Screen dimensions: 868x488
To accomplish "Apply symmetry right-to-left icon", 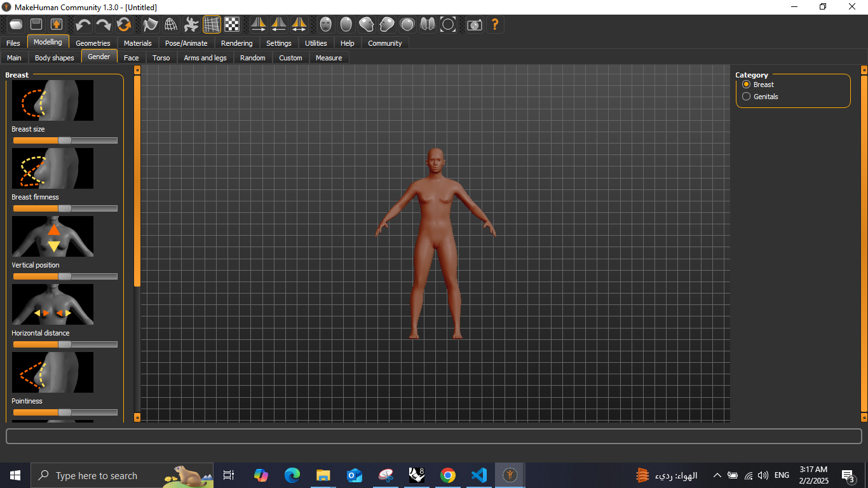I will pos(259,25).
